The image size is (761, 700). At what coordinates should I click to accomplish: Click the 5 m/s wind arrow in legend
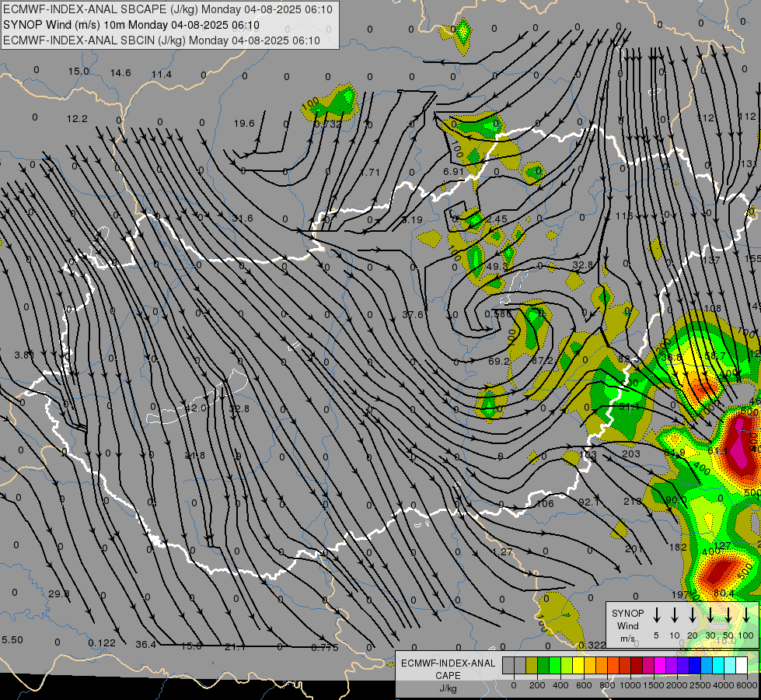(656, 614)
